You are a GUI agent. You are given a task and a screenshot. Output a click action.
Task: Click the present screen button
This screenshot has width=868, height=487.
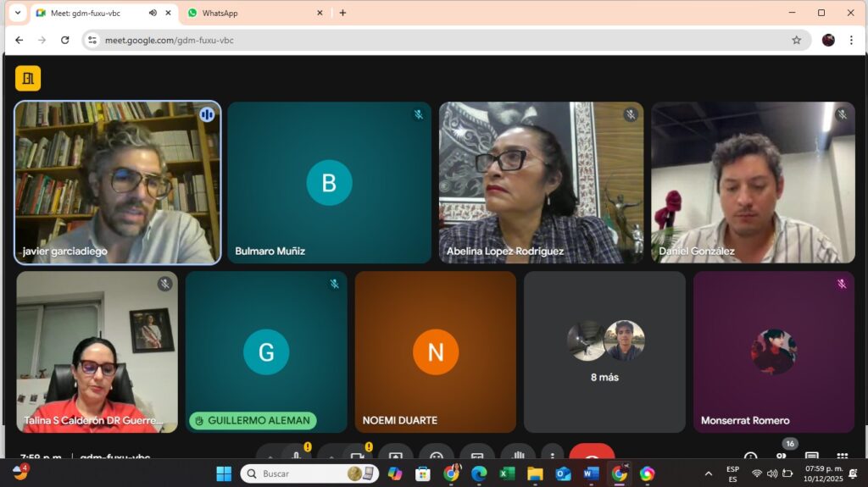tap(395, 456)
